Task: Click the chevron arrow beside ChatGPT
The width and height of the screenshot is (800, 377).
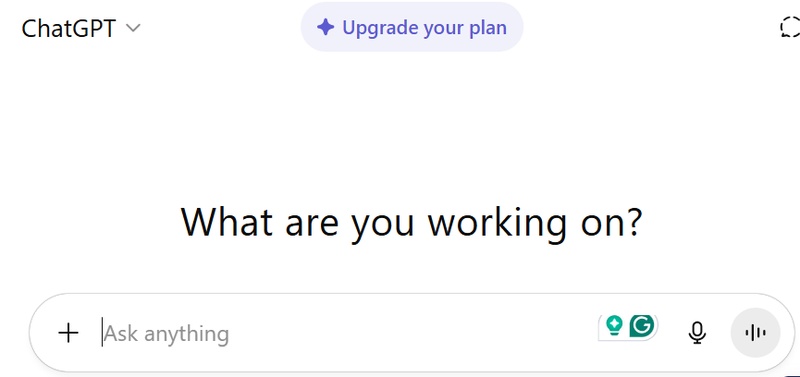Action: [133, 29]
